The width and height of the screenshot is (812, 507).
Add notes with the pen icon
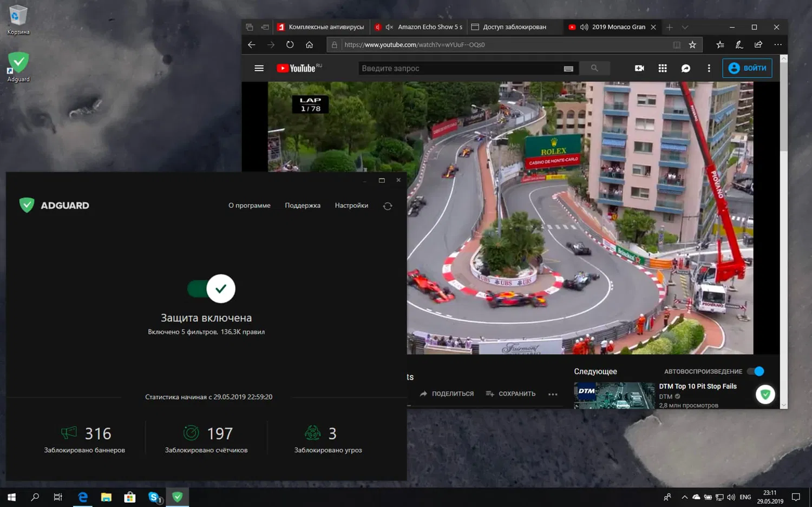tap(739, 45)
